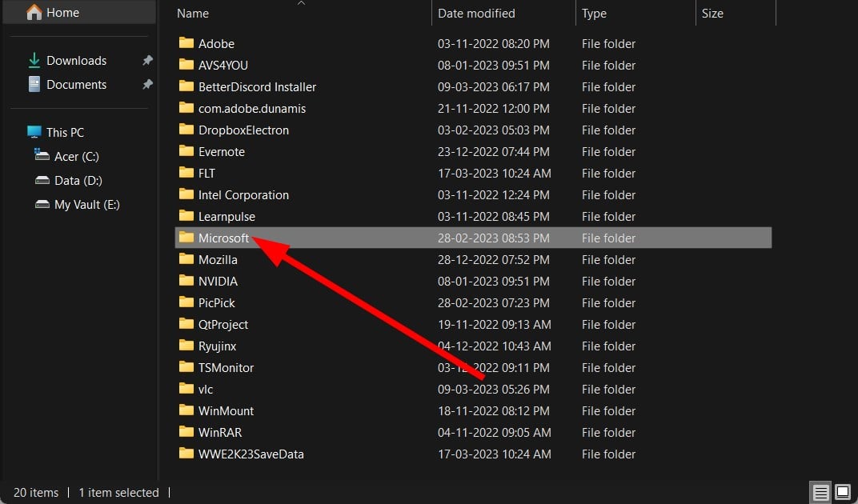This screenshot has height=504, width=858.
Task: Open the My Vault (E:) drive
Action: (87, 205)
